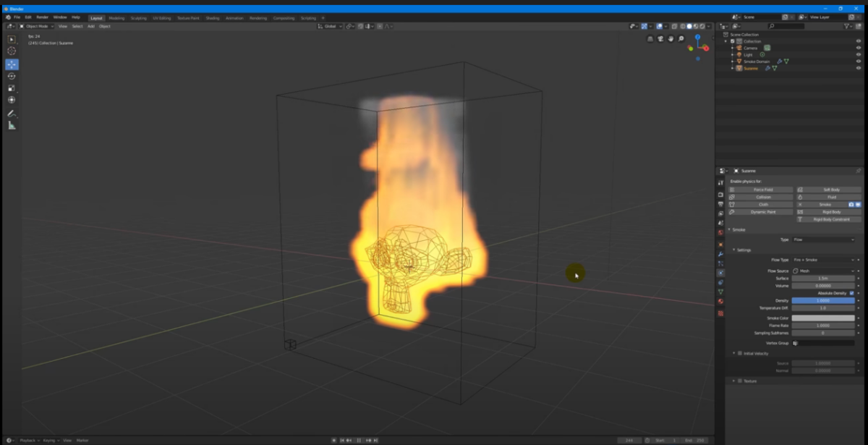This screenshot has width=868, height=445.
Task: Hide Suzanne with its eye icon
Action: 859,68
